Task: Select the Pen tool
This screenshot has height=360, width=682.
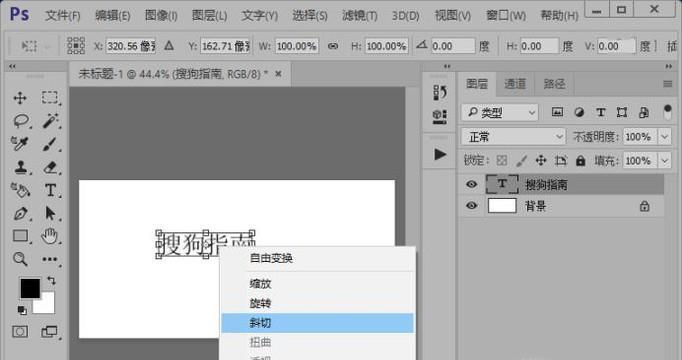Action: coord(20,213)
